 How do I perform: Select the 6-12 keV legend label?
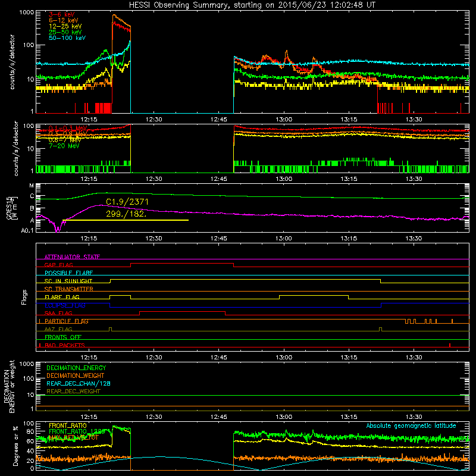(x=64, y=20)
